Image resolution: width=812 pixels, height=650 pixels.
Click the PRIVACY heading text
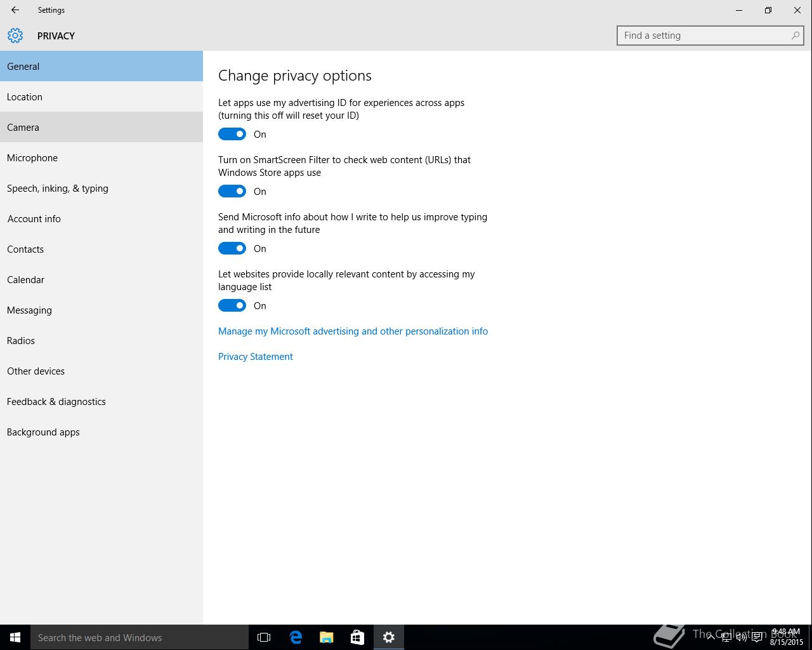56,36
